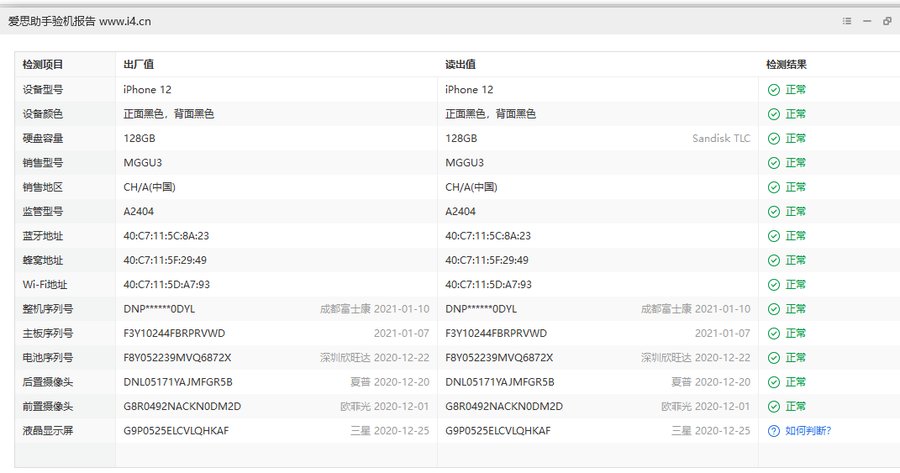
Task: Click the green check icon in the 设备型号 row
Action: 774,90
